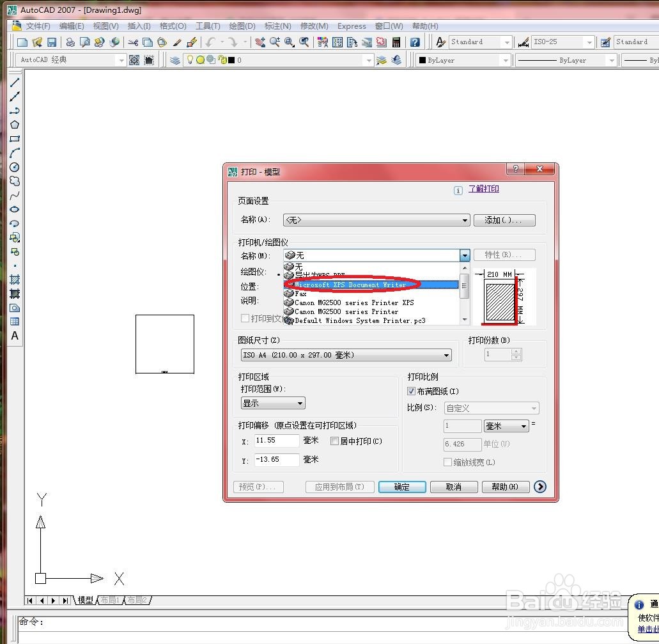Image resolution: width=659 pixels, height=644 pixels.
Task: Open the millimeter units dropdown
Action: (x=506, y=426)
